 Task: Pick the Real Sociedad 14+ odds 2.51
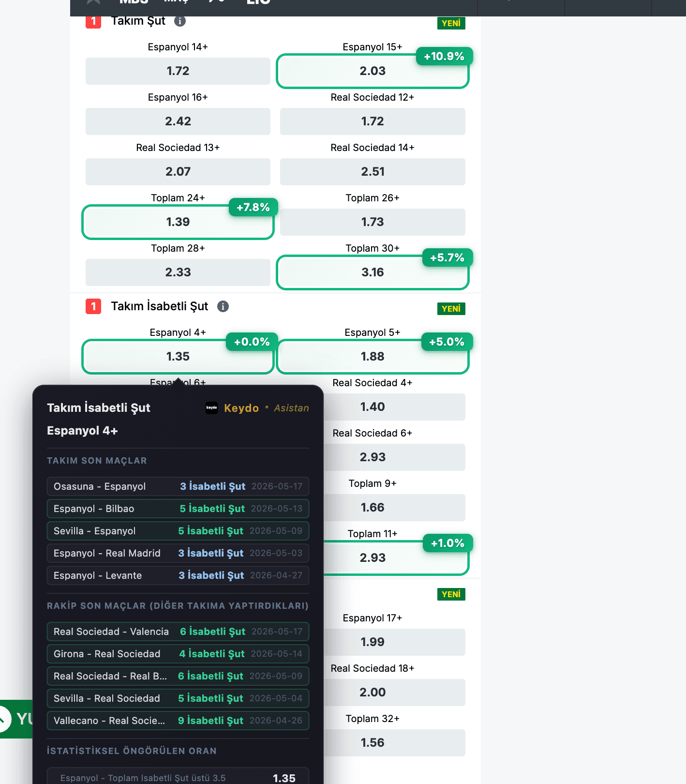[373, 172]
